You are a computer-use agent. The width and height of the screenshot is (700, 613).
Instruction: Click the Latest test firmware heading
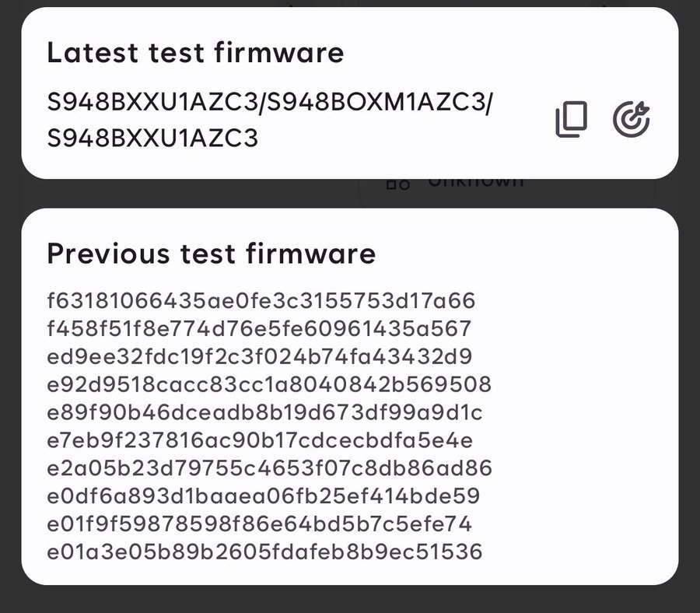[x=196, y=53]
